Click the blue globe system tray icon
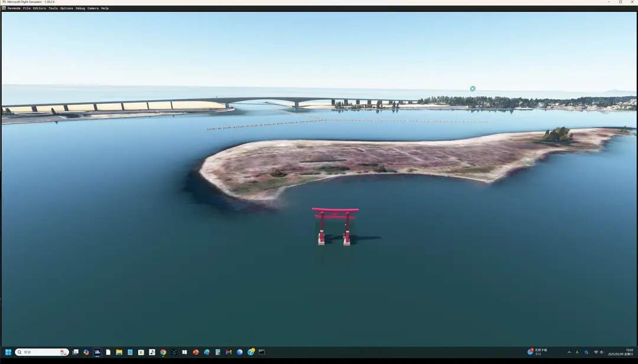The height and width of the screenshot is (364, 638). [x=587, y=352]
